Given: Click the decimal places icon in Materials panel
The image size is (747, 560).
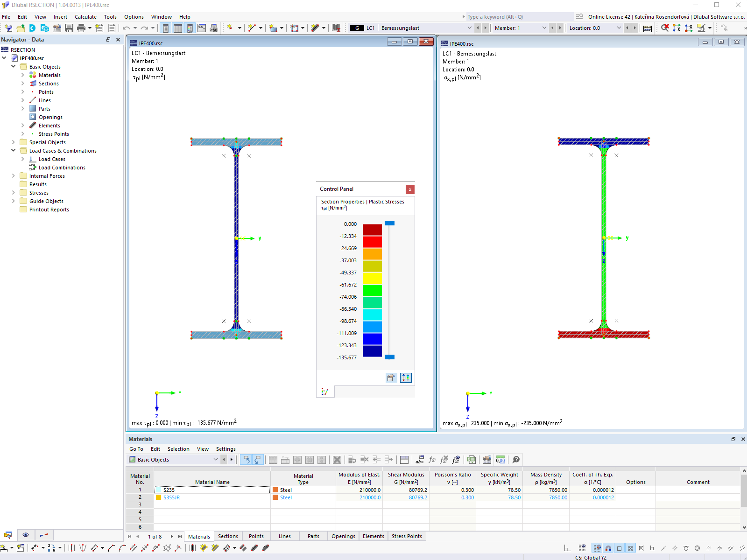Looking at the screenshot, I should click(500, 460).
